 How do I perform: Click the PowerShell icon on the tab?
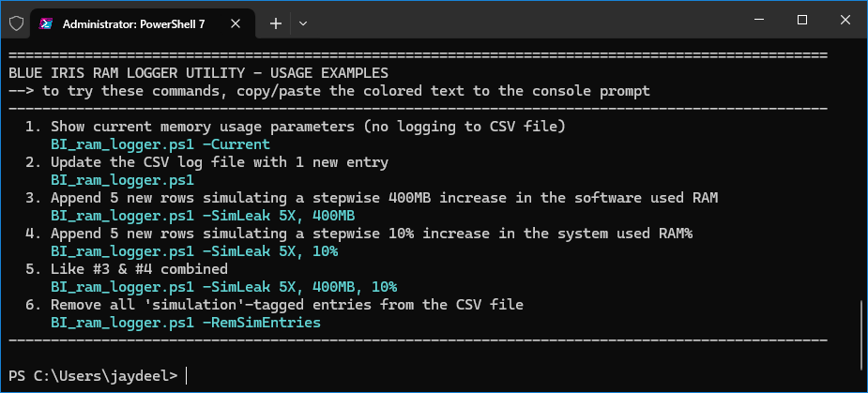47,23
